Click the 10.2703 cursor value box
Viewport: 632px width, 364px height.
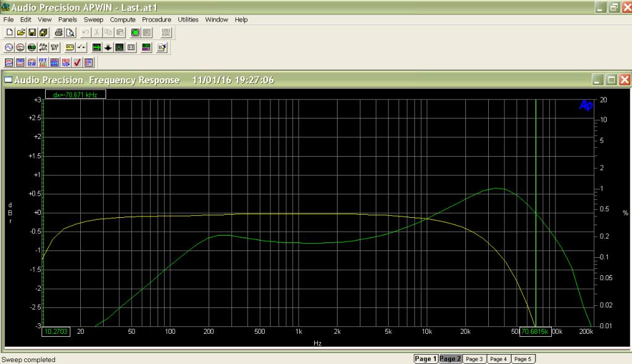(56, 331)
